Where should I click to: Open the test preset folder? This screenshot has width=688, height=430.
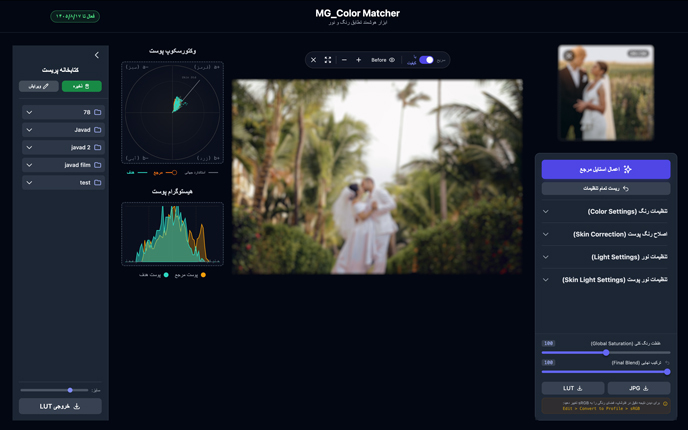tap(62, 183)
